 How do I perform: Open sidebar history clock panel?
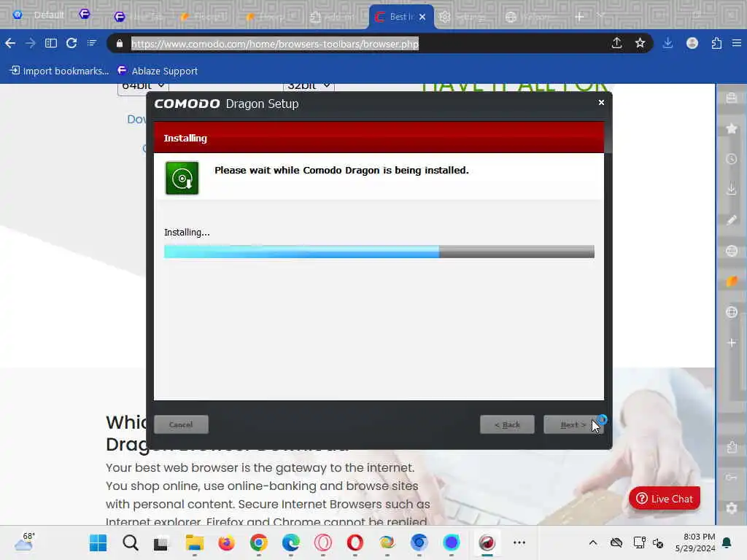[732, 159]
